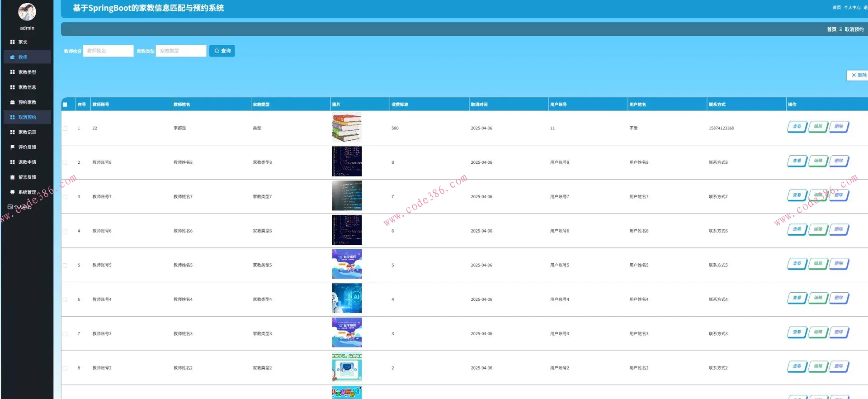The height and width of the screenshot is (399, 868).
Task: Click the 预约家教 bag icon
Action: coord(13,102)
